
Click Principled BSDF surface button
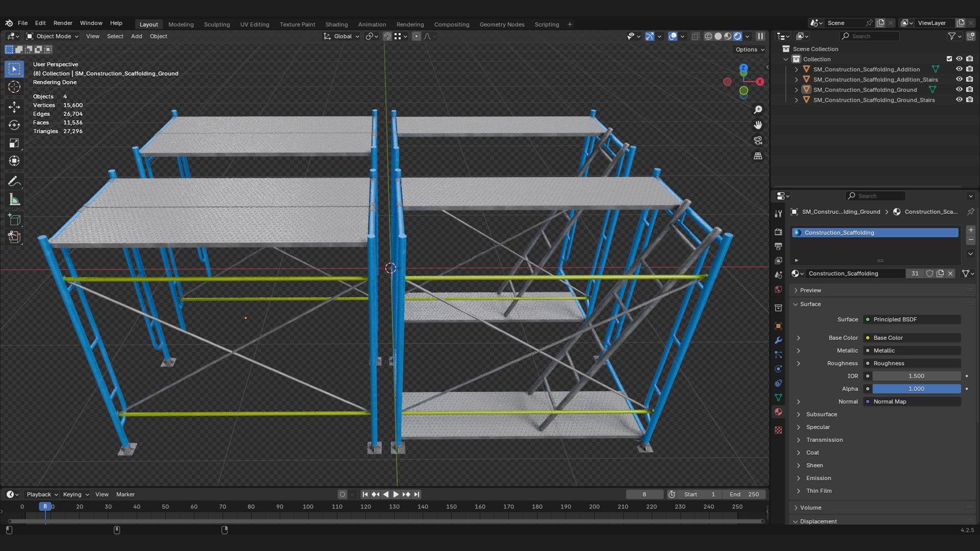pos(912,319)
